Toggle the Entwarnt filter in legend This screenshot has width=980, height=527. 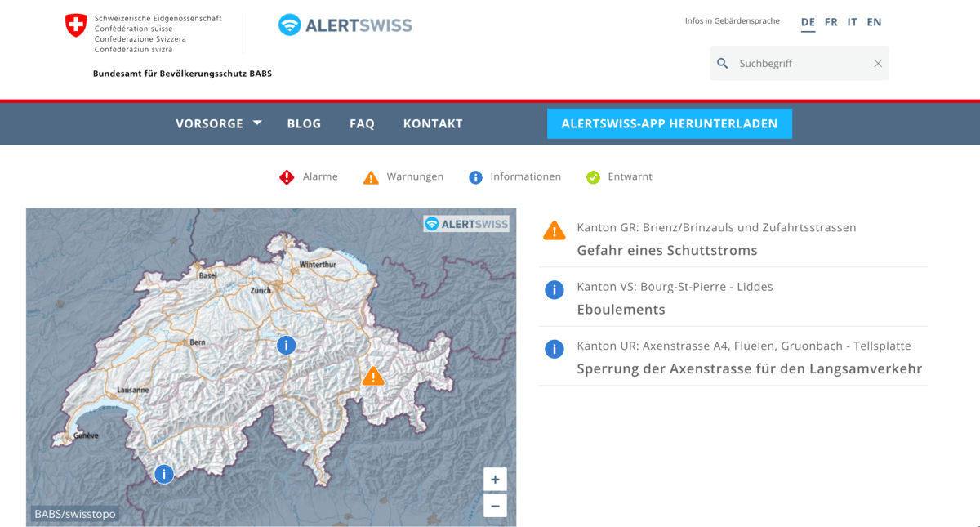[619, 177]
